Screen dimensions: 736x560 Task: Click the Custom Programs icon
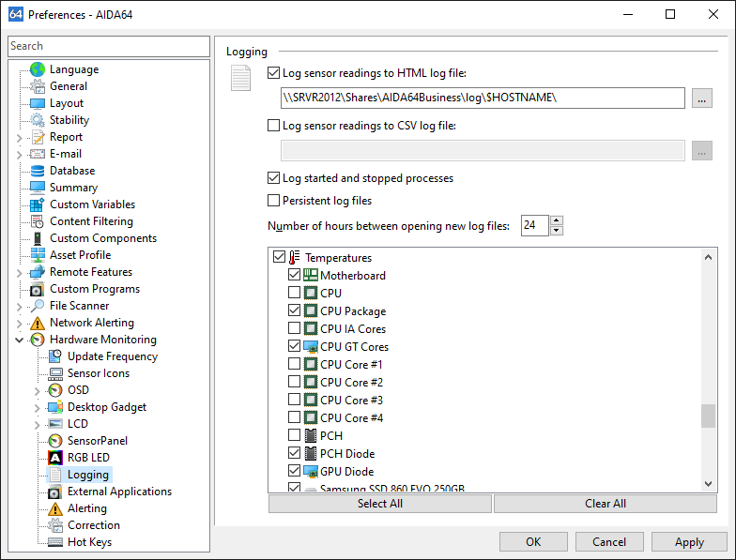(38, 289)
